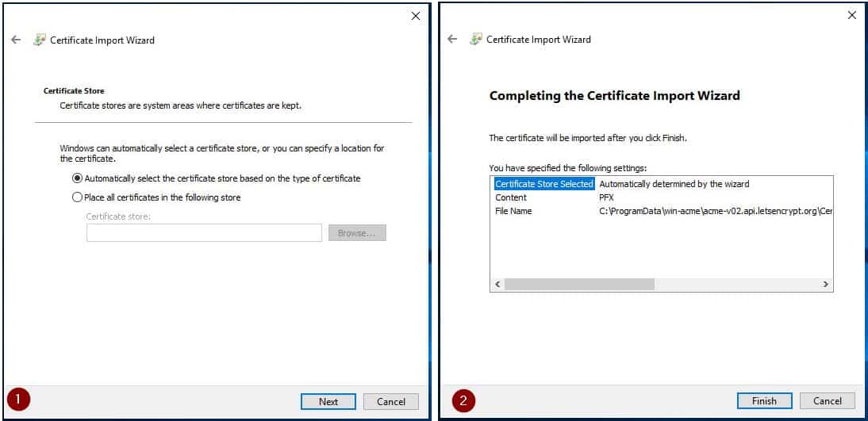This screenshot has width=868, height=421.
Task: Click Cancel in the Completing wizard window
Action: point(828,401)
